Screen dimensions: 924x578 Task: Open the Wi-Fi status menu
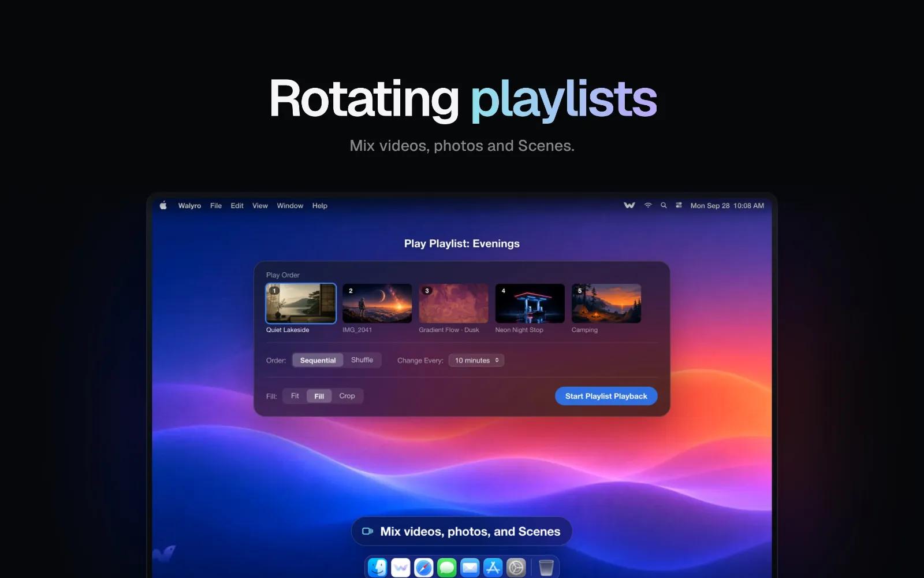[648, 205]
